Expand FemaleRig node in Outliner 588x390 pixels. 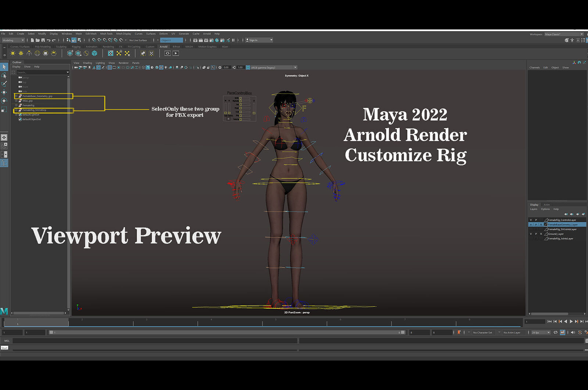pyautogui.click(x=16, y=105)
